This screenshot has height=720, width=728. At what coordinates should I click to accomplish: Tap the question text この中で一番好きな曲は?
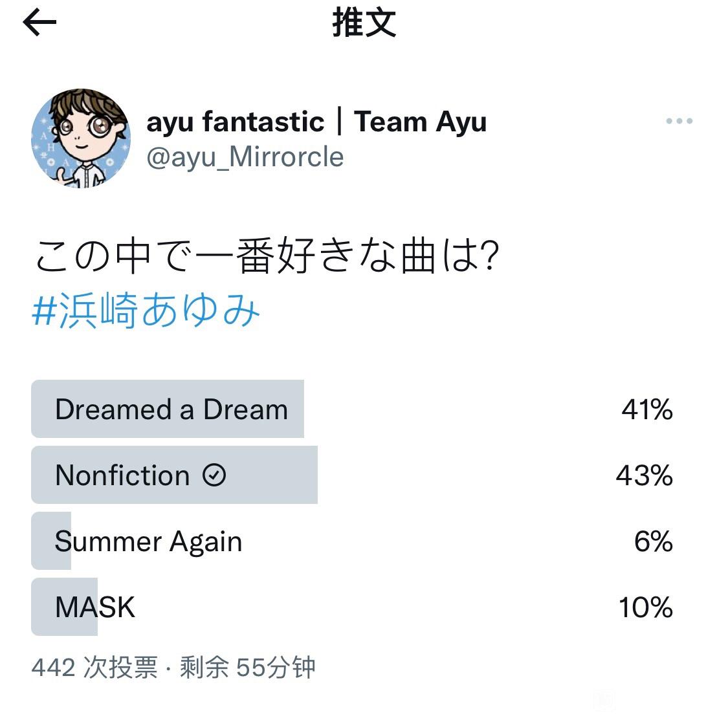[267, 256]
